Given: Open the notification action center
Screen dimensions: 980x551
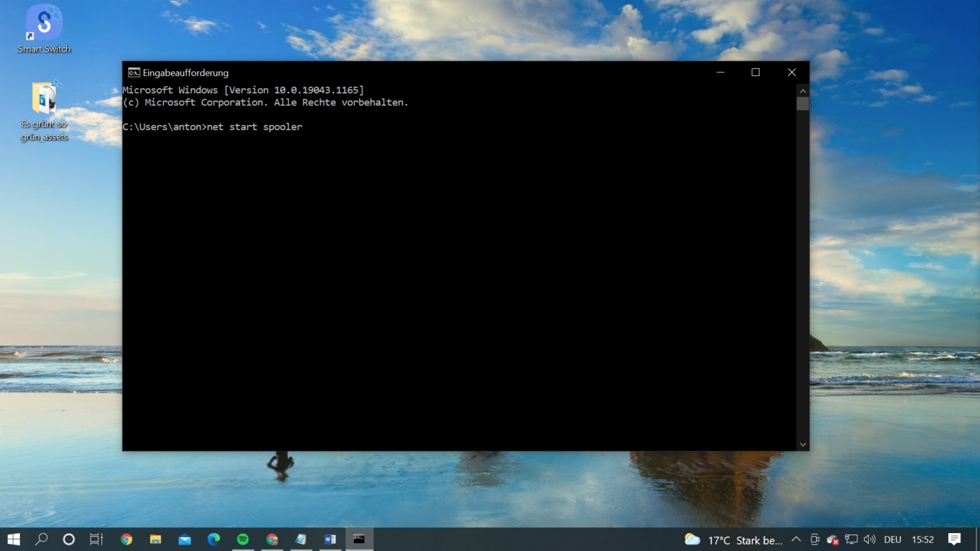Looking at the screenshot, I should (x=954, y=540).
